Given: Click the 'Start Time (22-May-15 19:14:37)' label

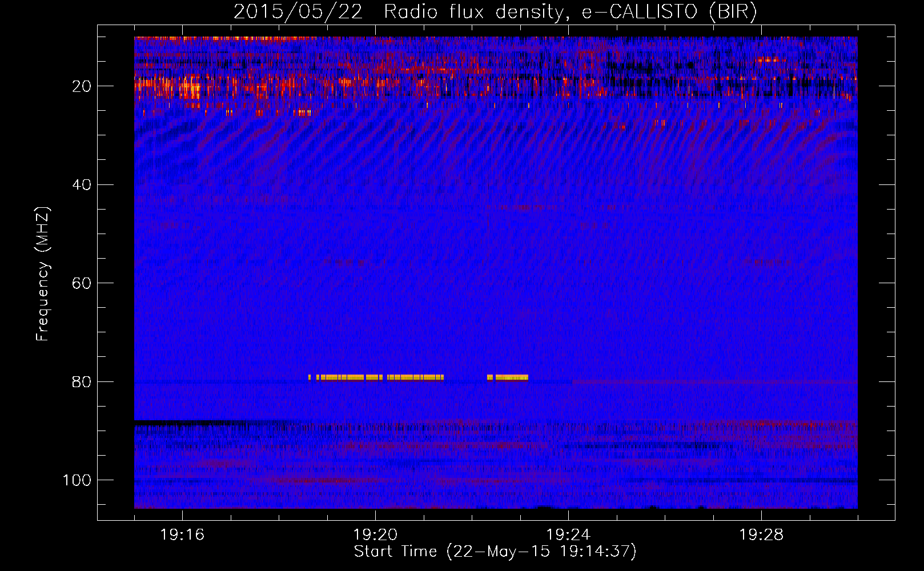Looking at the screenshot, I should [495, 552].
